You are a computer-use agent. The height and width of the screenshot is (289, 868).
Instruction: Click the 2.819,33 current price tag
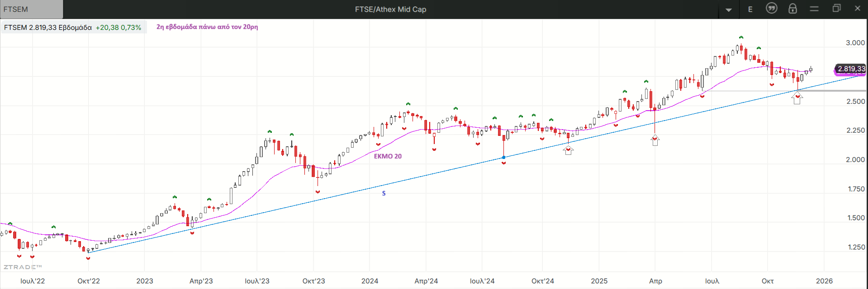tap(850, 69)
